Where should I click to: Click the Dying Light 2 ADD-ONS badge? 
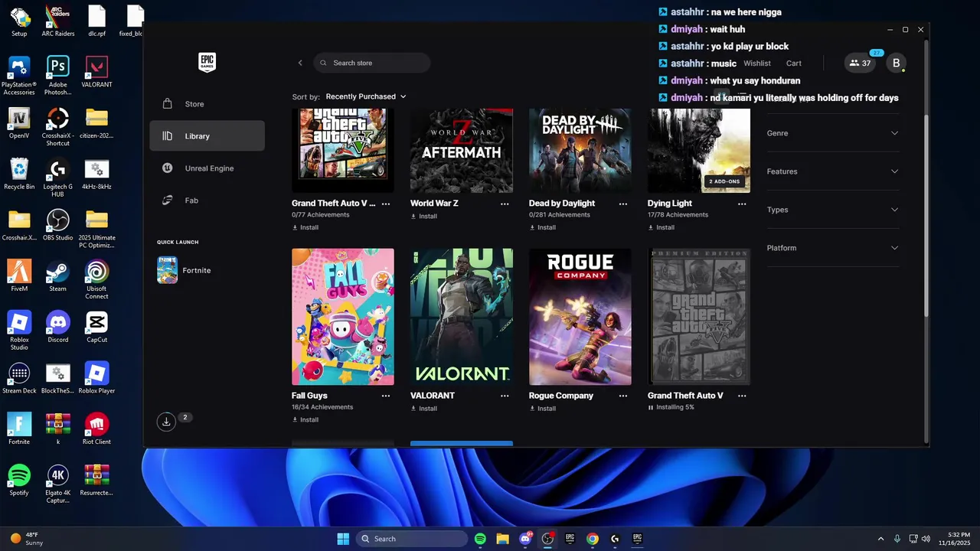tap(724, 182)
